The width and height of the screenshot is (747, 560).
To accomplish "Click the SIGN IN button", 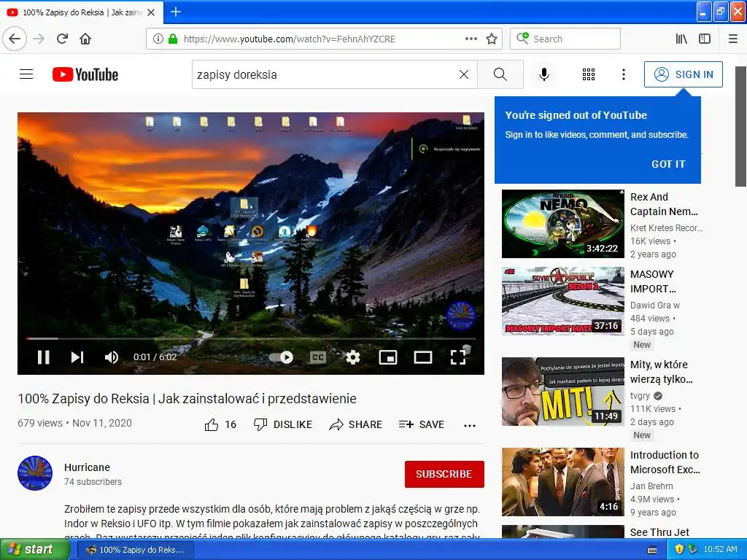I will [683, 74].
